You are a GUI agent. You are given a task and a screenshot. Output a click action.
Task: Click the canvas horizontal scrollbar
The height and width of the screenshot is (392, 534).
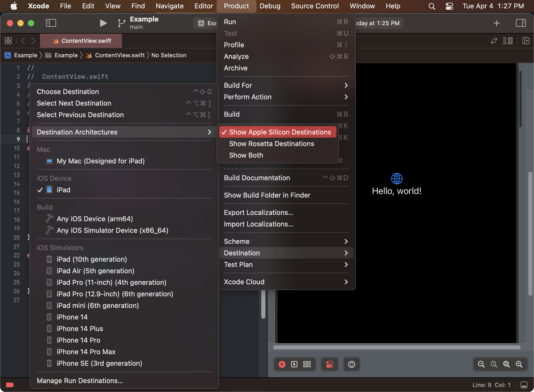(397, 347)
